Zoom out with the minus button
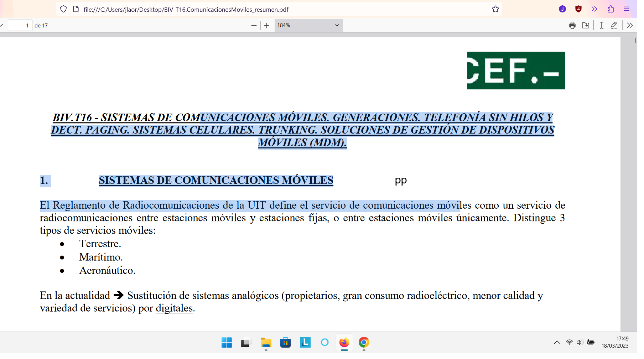 (x=254, y=25)
